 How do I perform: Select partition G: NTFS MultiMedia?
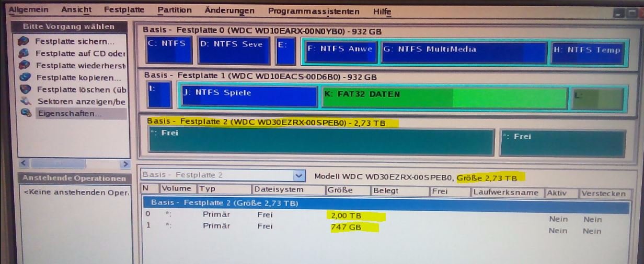coord(464,53)
